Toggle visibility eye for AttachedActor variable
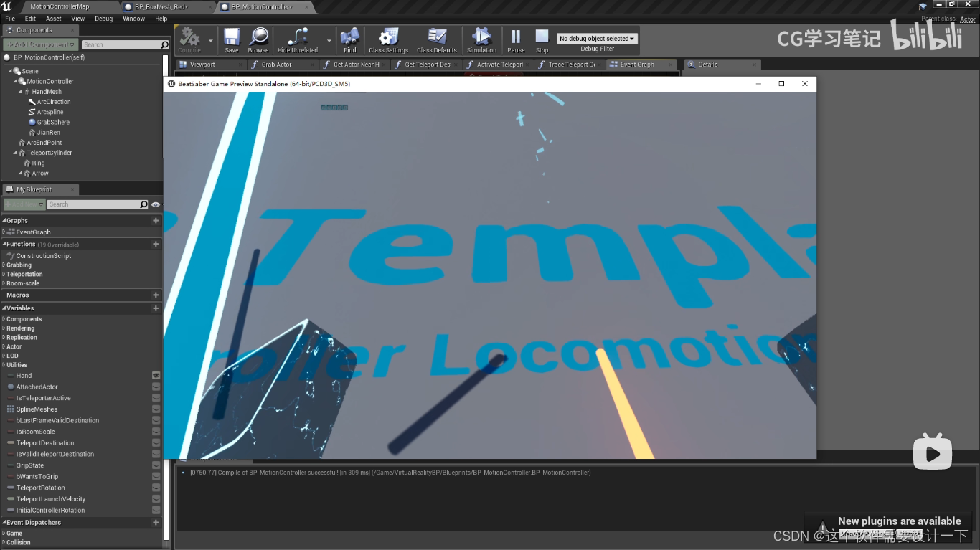Screen dimensions: 980x550 point(156,387)
